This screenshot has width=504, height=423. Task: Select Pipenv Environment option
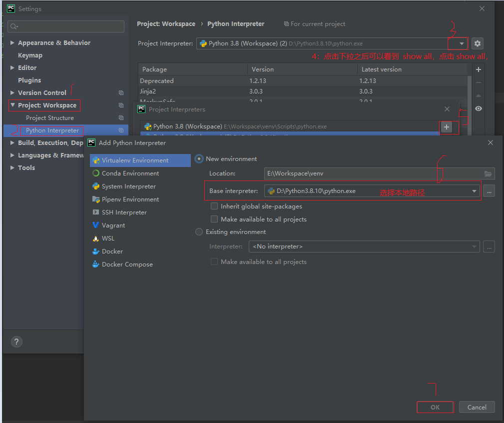(x=140, y=199)
